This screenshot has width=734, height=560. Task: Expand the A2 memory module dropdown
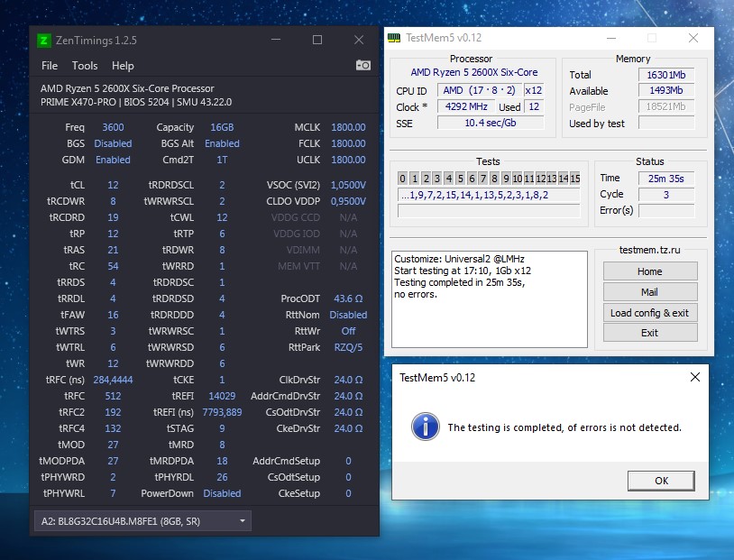coord(142,521)
